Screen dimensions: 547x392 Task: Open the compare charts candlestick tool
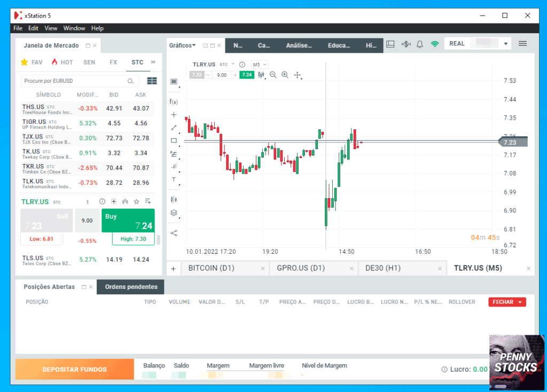174,200
